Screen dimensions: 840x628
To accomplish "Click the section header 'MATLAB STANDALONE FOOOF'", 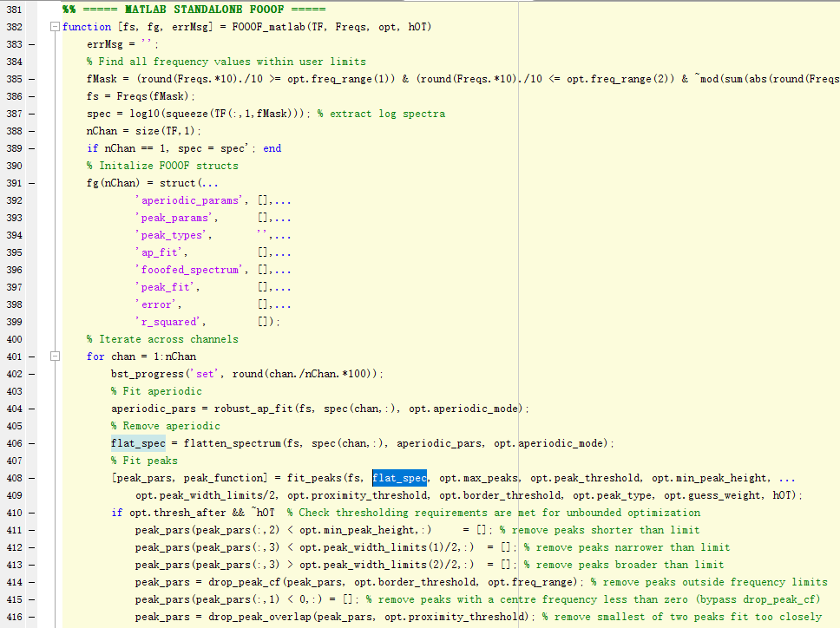I will [x=204, y=9].
